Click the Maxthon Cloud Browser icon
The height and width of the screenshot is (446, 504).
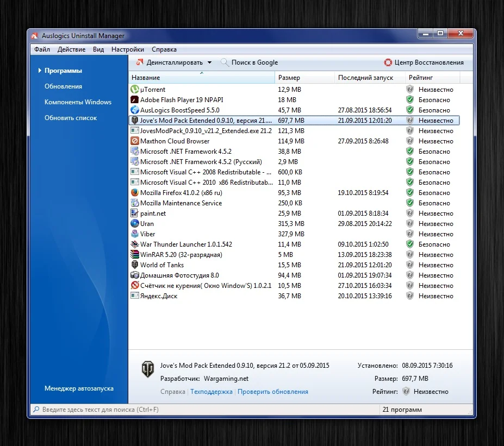coord(135,141)
